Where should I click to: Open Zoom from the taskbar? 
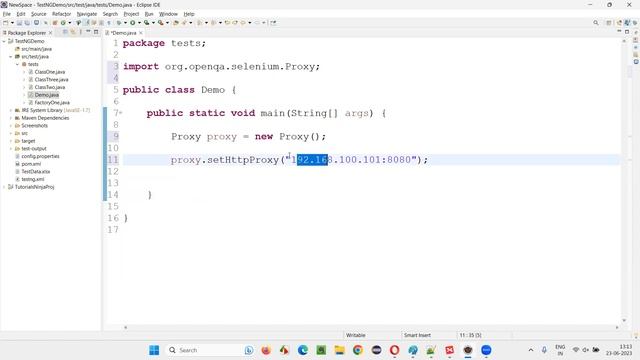pyautogui.click(x=486, y=350)
